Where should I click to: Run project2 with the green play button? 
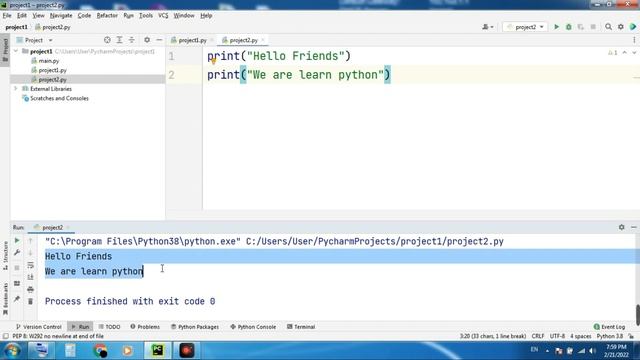click(x=556, y=27)
